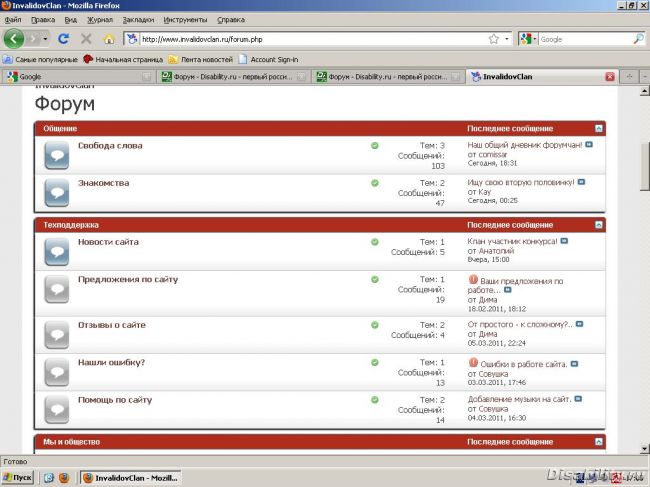Open the search engine selector dropdown
The height and width of the screenshot is (487, 650).
529,39
